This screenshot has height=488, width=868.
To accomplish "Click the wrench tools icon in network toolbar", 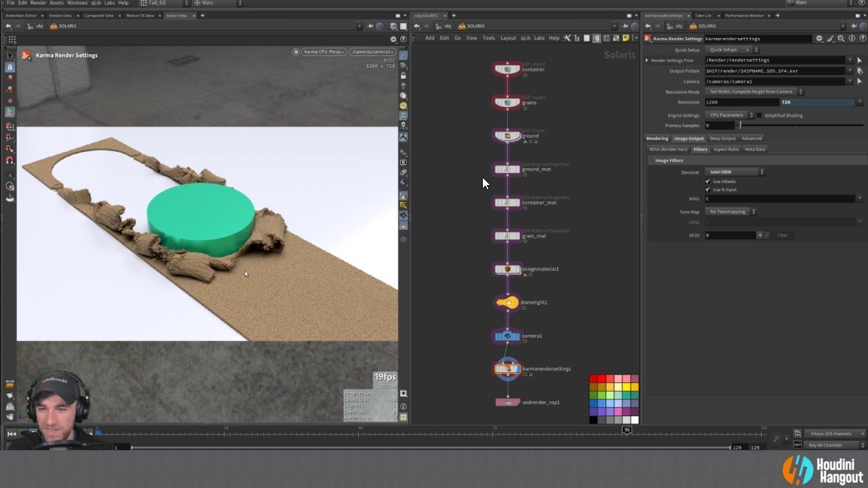I will (x=567, y=38).
